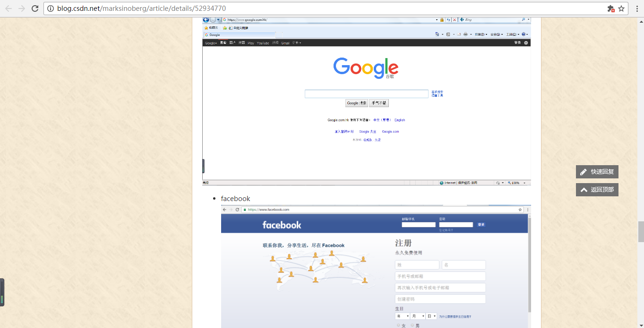This screenshot has height=328, width=644.
Task: Click the Facebook header email/phone login field
Action: coord(419,225)
